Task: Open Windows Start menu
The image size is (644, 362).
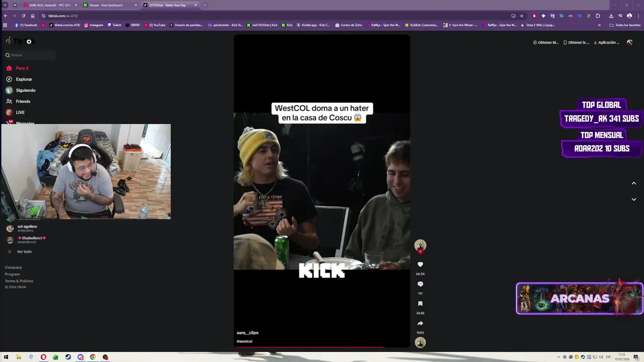Action: click(6, 357)
